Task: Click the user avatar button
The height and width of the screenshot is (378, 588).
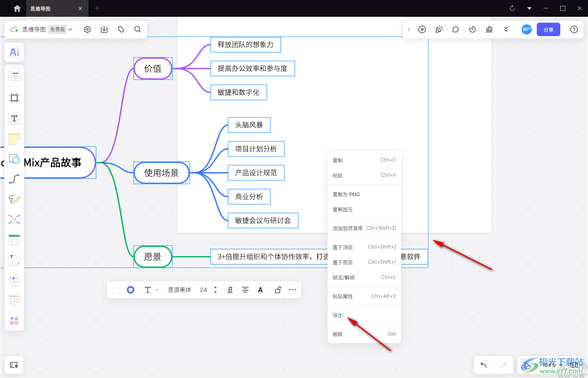Action: pyautogui.click(x=527, y=29)
